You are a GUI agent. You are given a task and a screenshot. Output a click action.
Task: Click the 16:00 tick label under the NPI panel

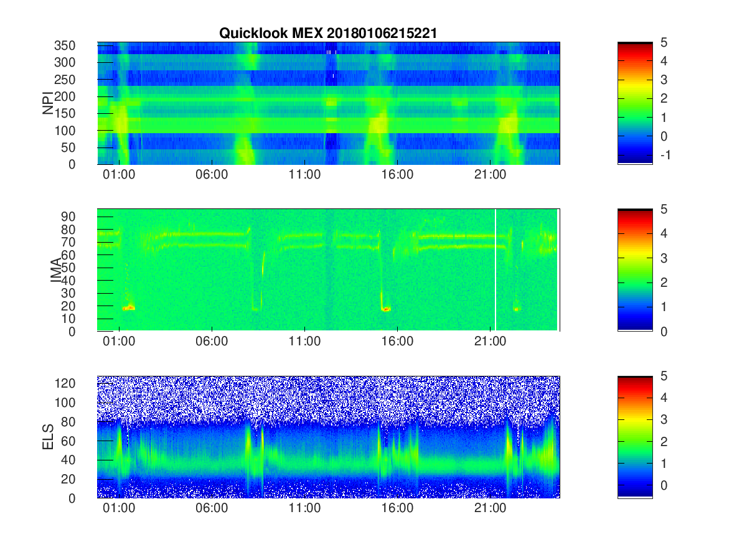pyautogui.click(x=397, y=175)
